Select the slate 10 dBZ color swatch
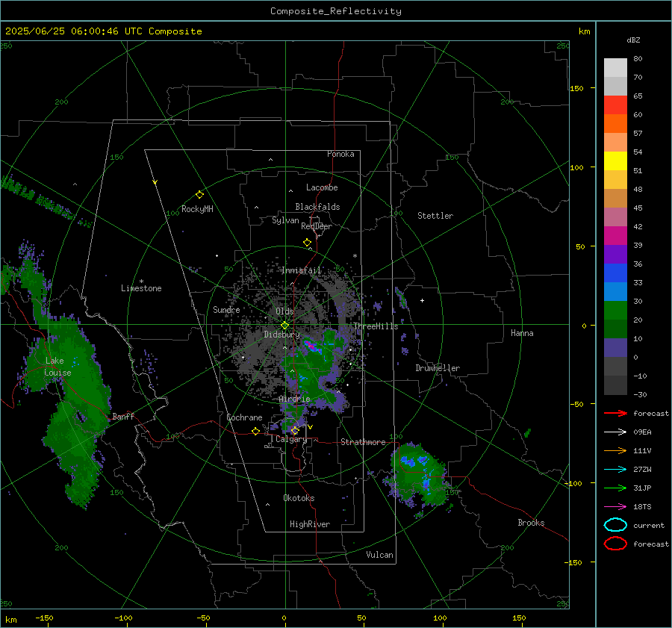 (615, 348)
